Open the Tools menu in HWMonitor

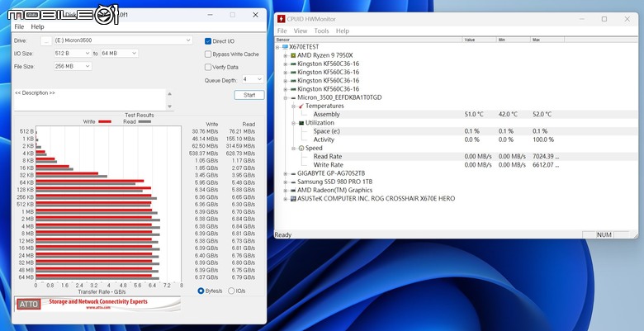coord(322,31)
